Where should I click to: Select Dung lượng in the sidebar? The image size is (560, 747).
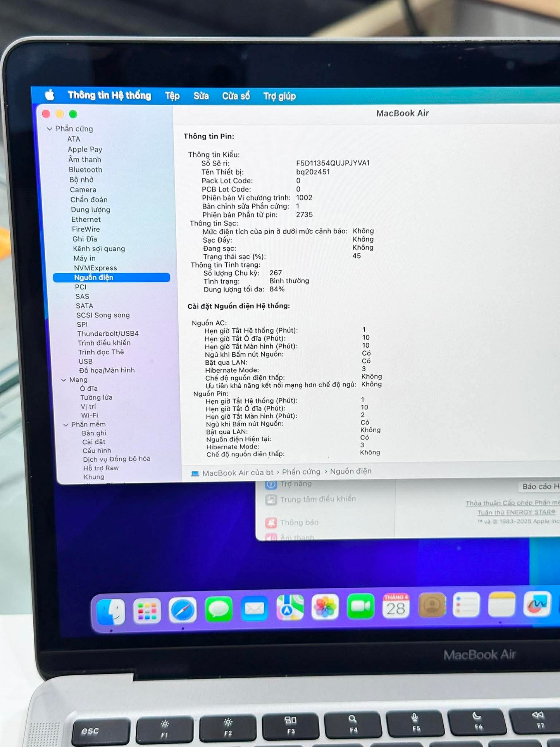click(90, 209)
